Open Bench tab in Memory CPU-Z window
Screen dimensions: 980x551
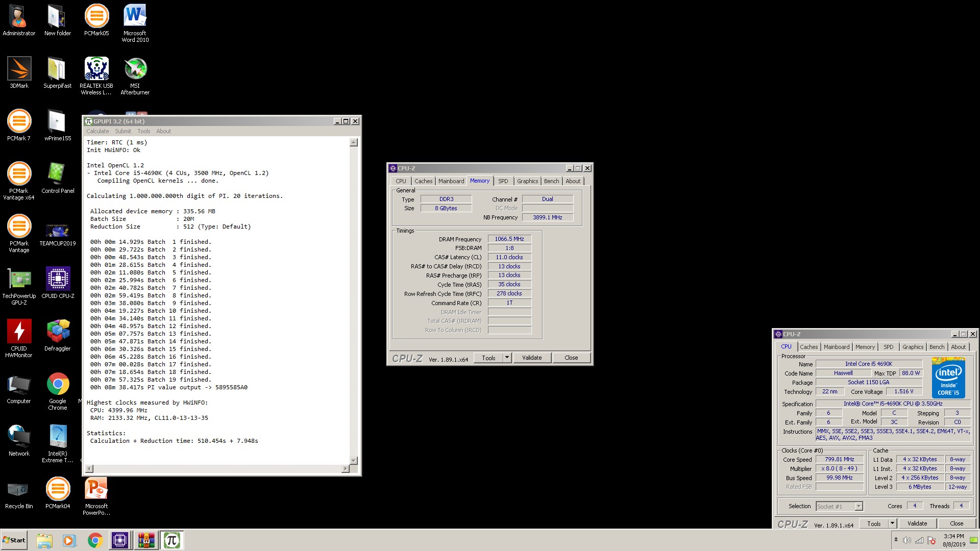pos(551,181)
